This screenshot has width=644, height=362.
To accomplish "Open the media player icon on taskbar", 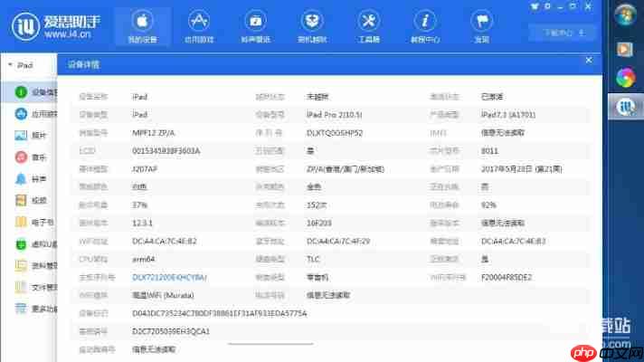I will coord(625,49).
